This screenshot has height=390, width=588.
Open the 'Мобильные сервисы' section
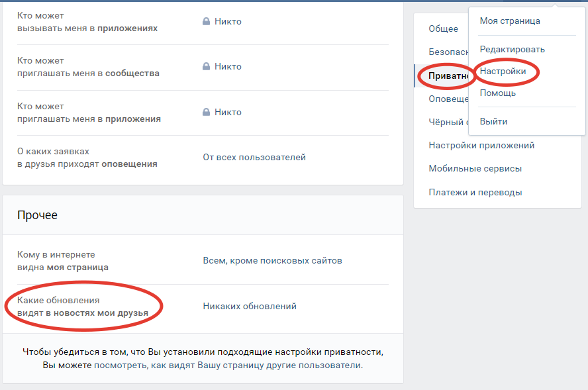tap(475, 168)
